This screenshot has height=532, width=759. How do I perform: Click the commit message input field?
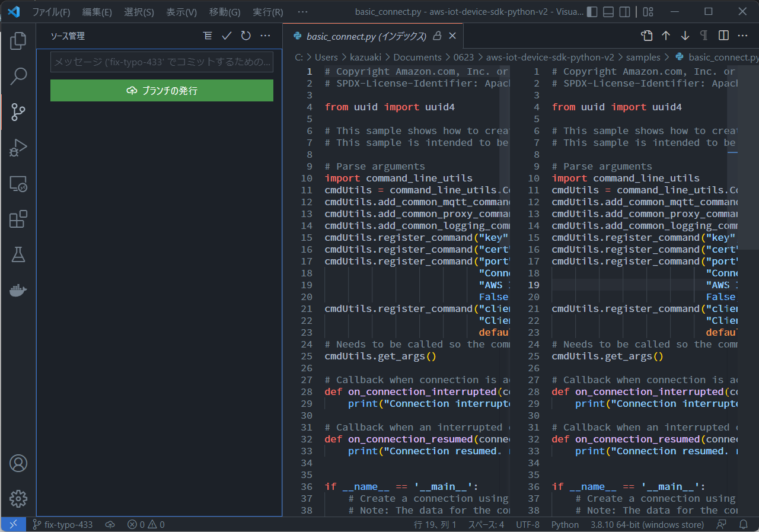tap(162, 62)
